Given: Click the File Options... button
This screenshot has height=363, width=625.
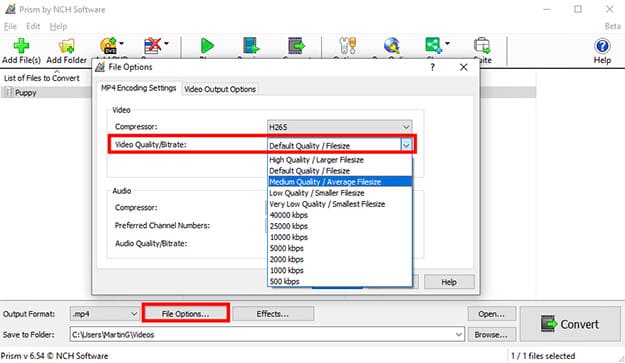Looking at the screenshot, I should (x=185, y=314).
